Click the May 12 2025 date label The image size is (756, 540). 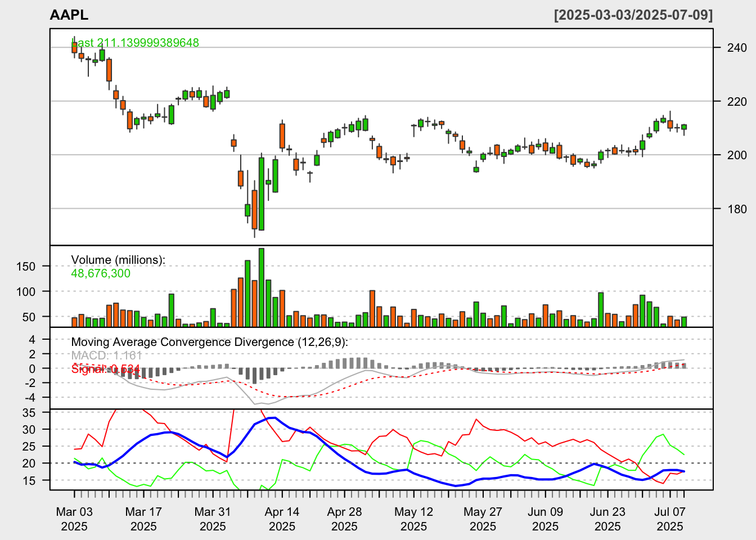click(x=413, y=519)
